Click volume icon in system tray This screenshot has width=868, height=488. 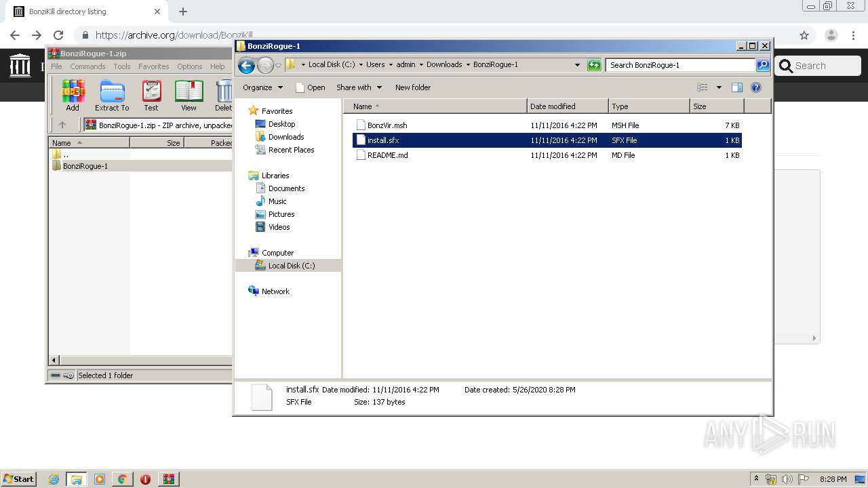[787, 479]
